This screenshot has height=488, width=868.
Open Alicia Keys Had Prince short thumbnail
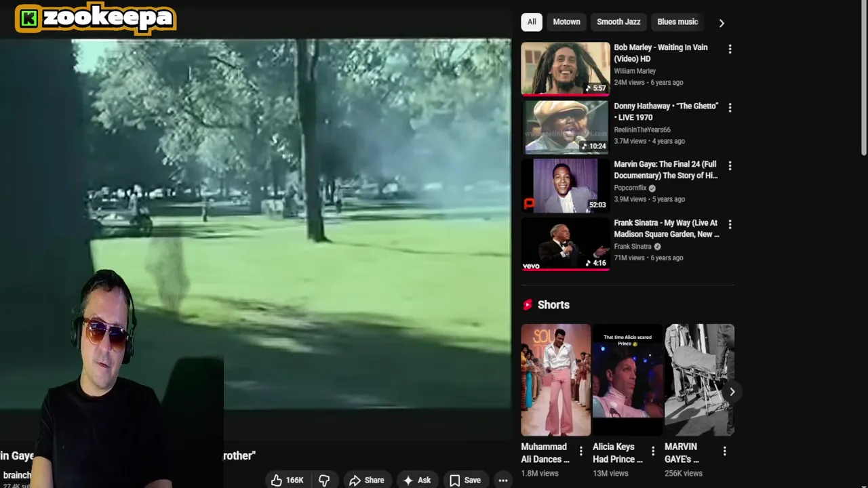click(x=628, y=380)
